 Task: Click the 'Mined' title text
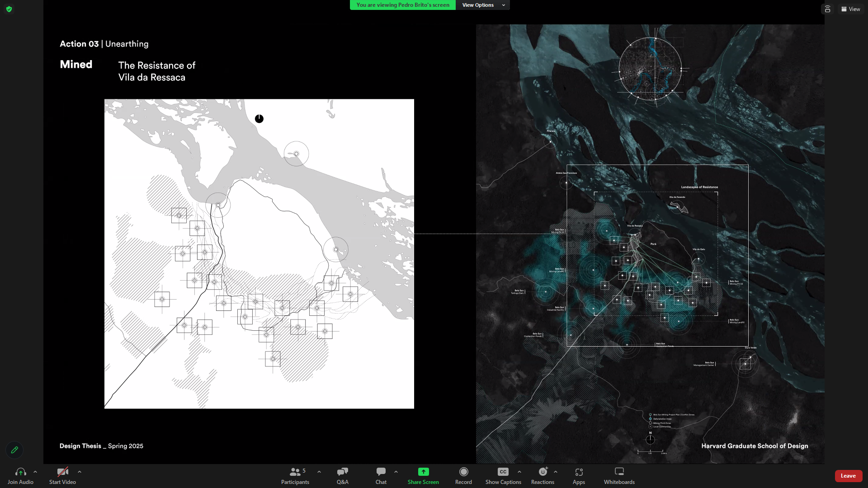(x=76, y=65)
